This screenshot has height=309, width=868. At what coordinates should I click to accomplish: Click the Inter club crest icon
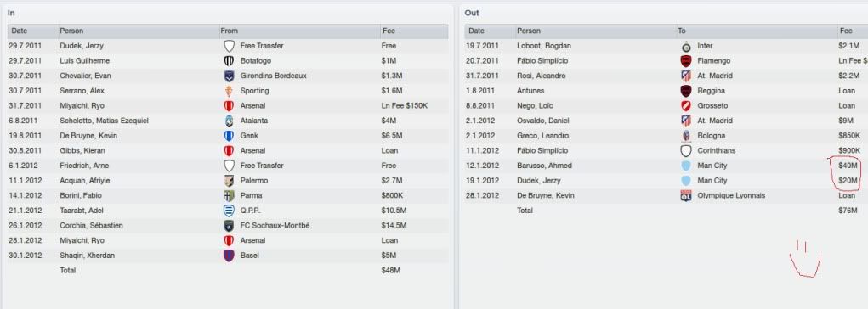(686, 46)
